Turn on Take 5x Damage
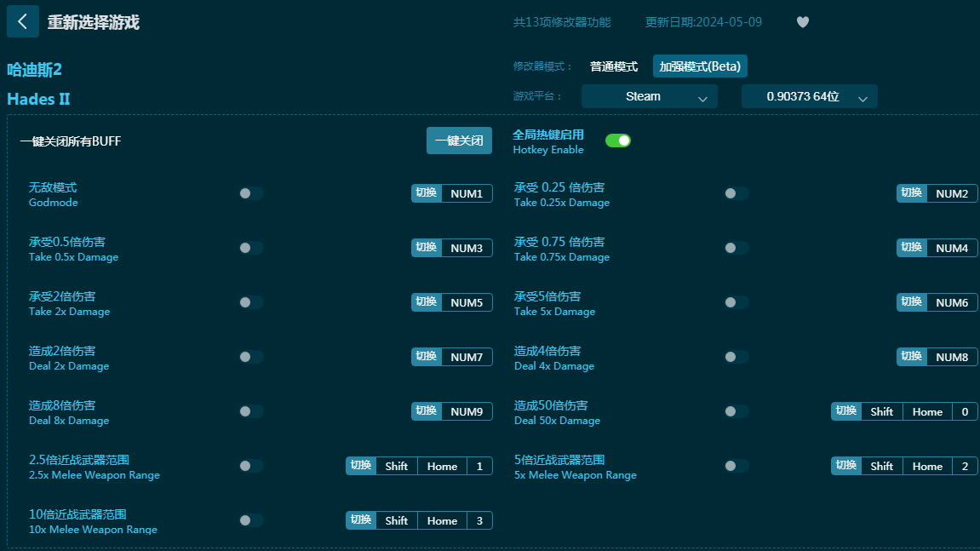This screenshot has width=980, height=551. point(736,302)
